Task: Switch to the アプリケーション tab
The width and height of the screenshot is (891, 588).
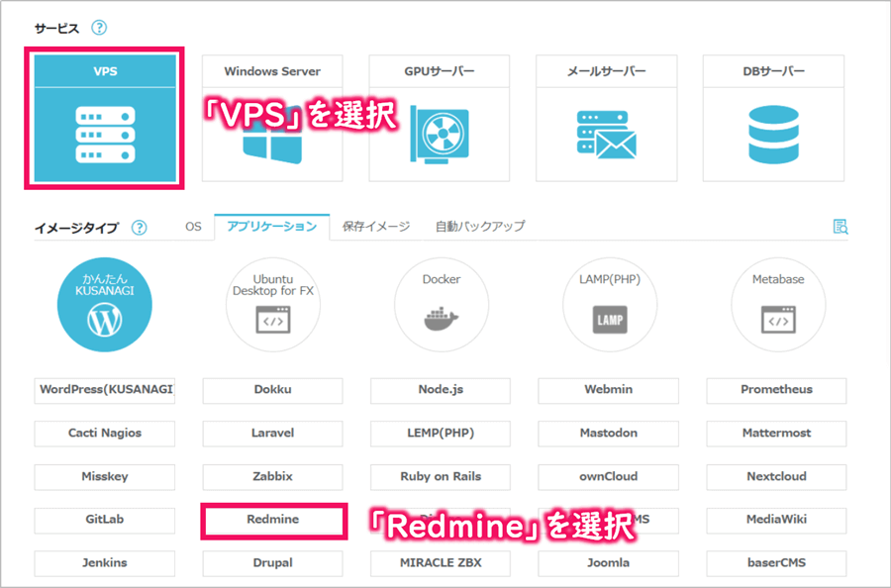Action: click(x=271, y=227)
